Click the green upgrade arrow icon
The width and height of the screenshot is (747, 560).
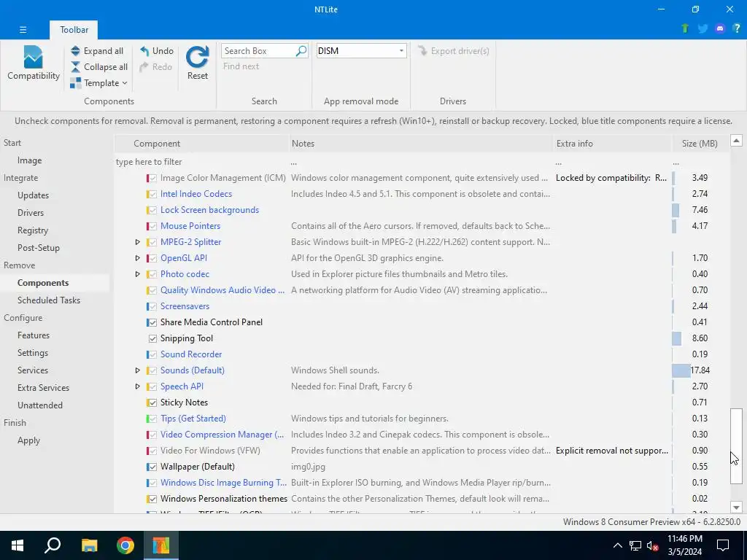pos(685,28)
